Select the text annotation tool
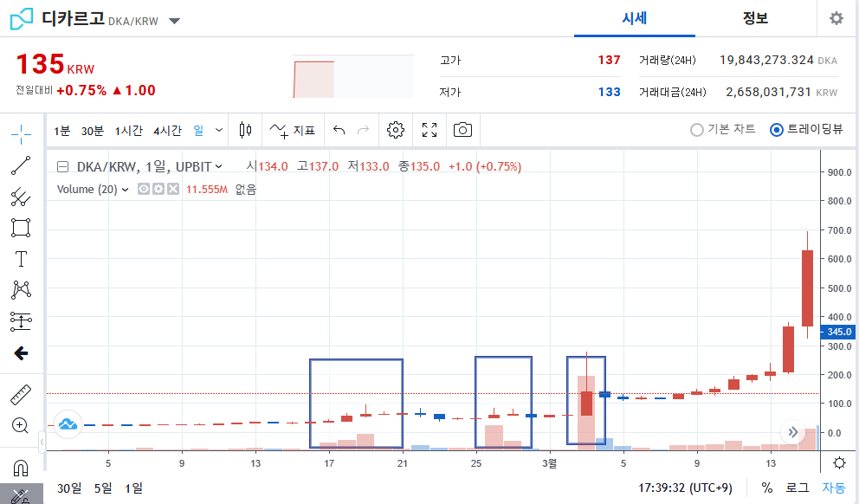This screenshot has width=859, height=504. 21,259
